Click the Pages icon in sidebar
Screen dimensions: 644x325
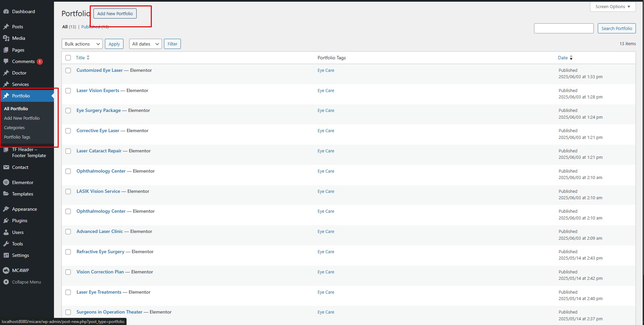point(6,50)
